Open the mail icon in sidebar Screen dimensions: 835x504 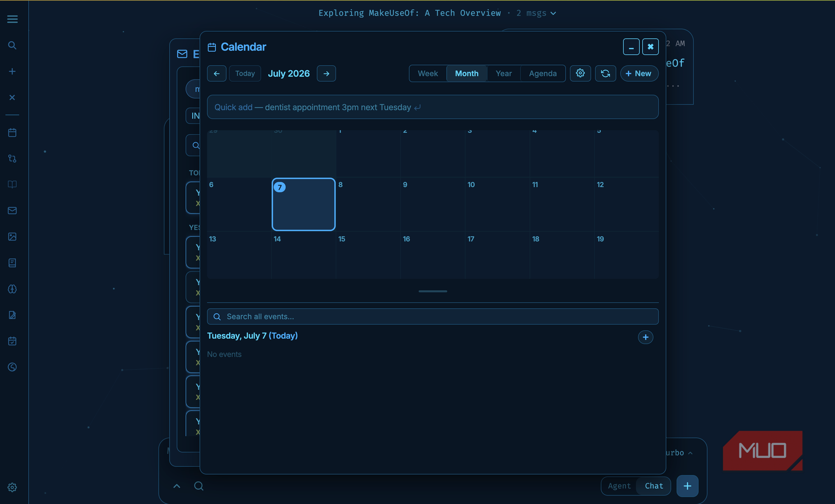click(x=12, y=211)
